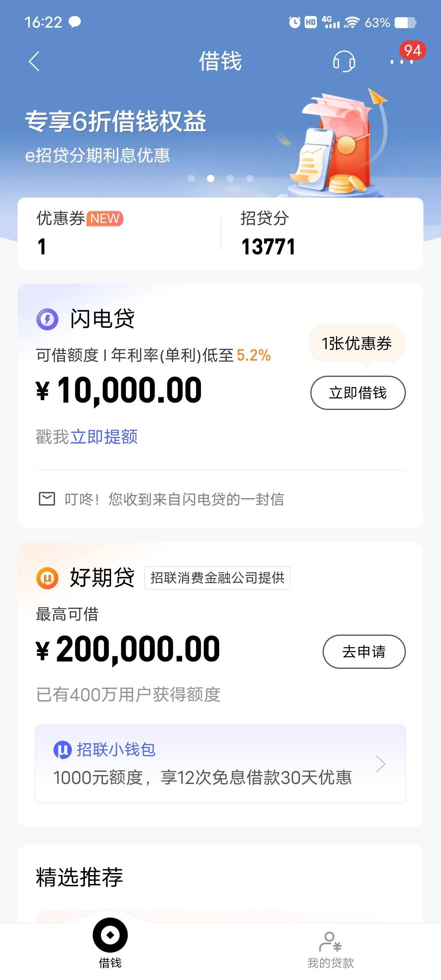
Task: Open the more options dots menu
Action: pyautogui.click(x=402, y=62)
